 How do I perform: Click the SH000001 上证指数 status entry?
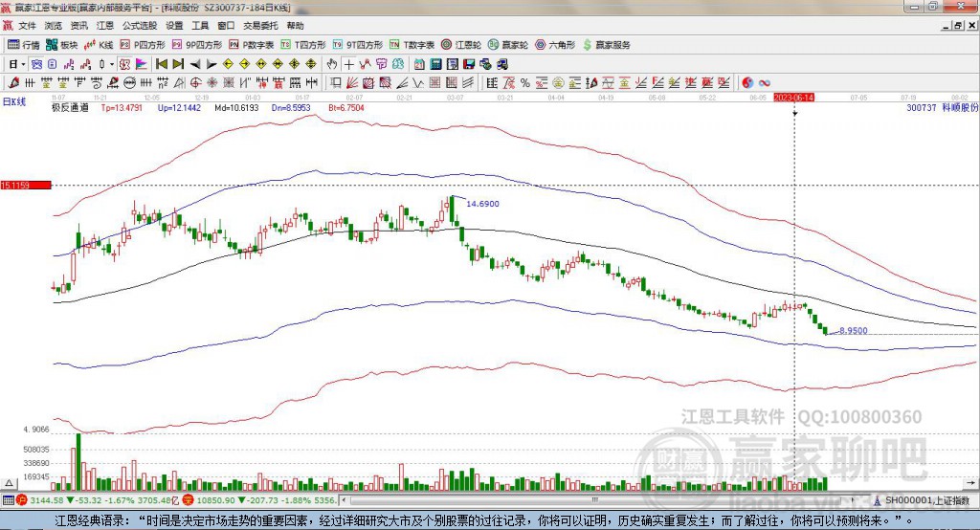[x=927, y=500]
